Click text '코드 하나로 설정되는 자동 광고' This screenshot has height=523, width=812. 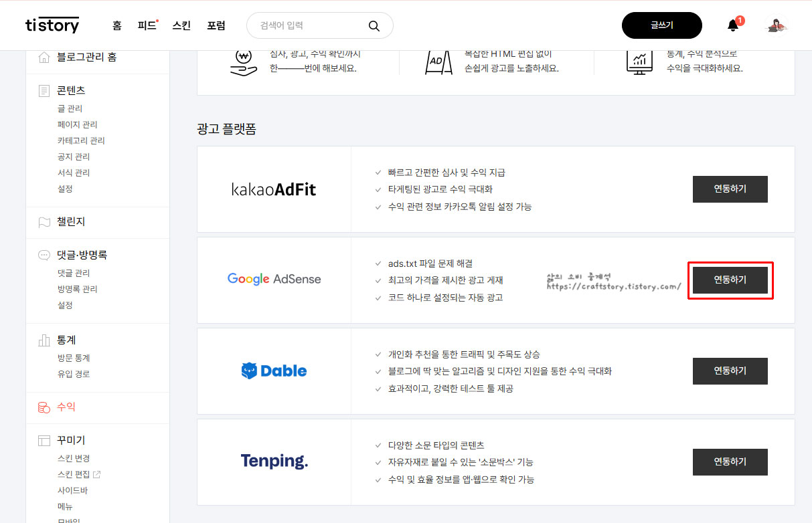(x=445, y=297)
